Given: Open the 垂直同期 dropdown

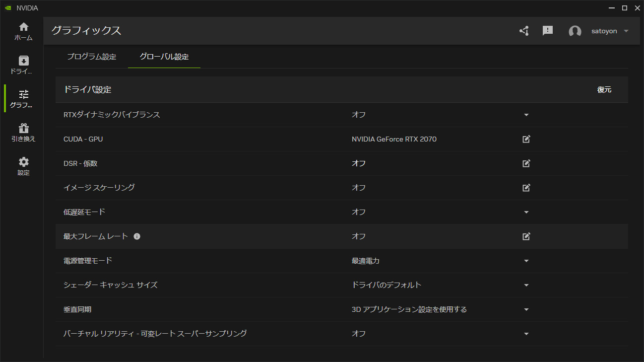Looking at the screenshot, I should (x=526, y=309).
